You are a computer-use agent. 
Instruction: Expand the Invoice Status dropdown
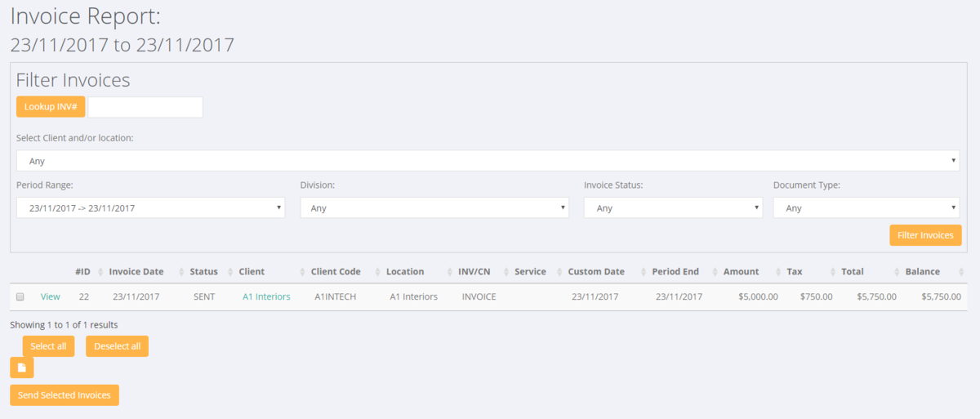coord(673,208)
